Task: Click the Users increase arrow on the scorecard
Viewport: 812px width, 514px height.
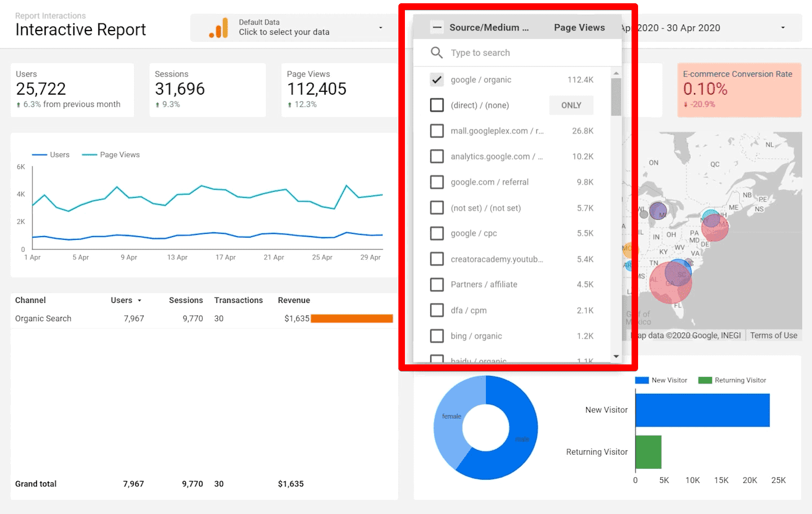Action: click(18, 104)
